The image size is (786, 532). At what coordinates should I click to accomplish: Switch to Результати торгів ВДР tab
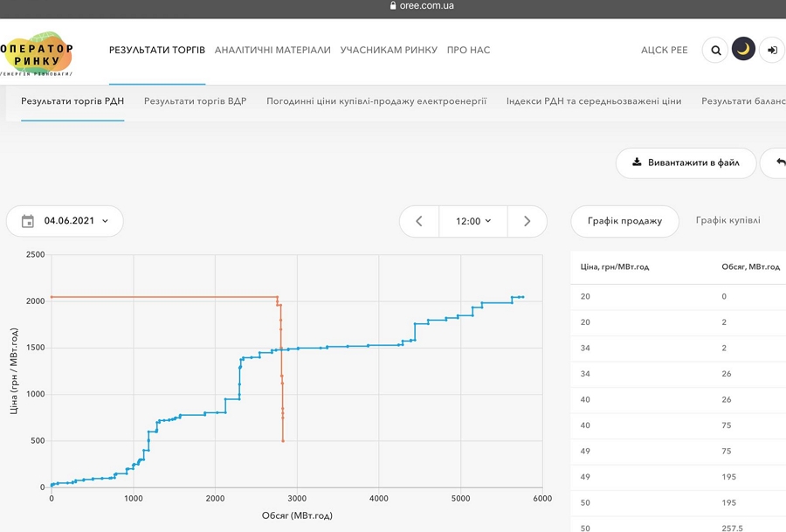click(x=196, y=101)
